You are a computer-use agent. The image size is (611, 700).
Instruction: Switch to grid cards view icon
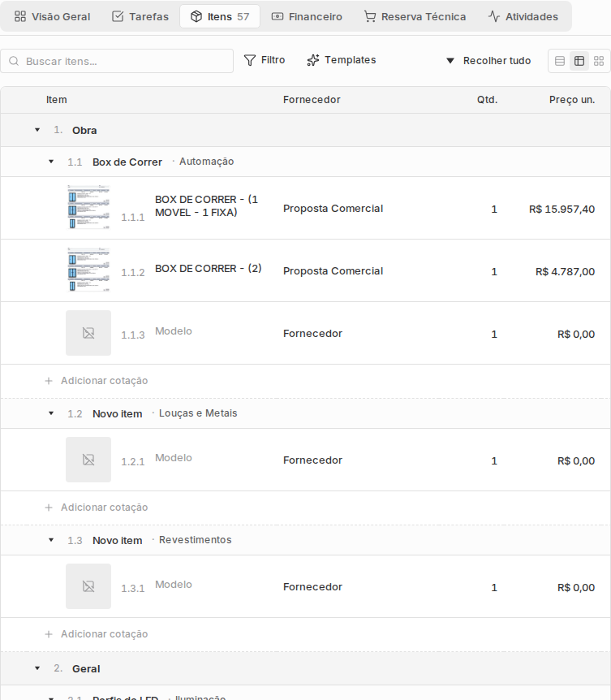pyautogui.click(x=599, y=61)
